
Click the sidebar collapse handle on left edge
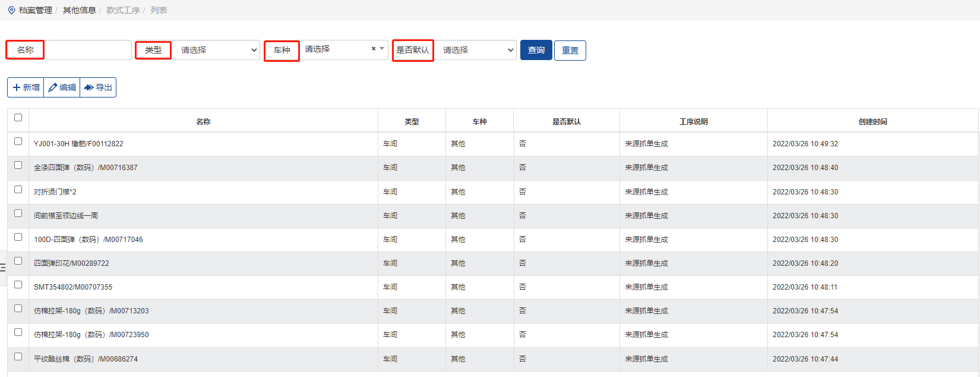click(3, 268)
